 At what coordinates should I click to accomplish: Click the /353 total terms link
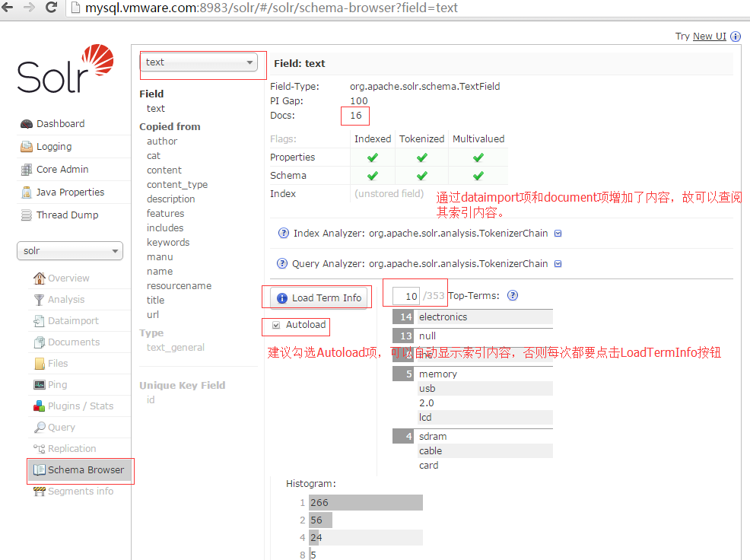[x=434, y=296]
